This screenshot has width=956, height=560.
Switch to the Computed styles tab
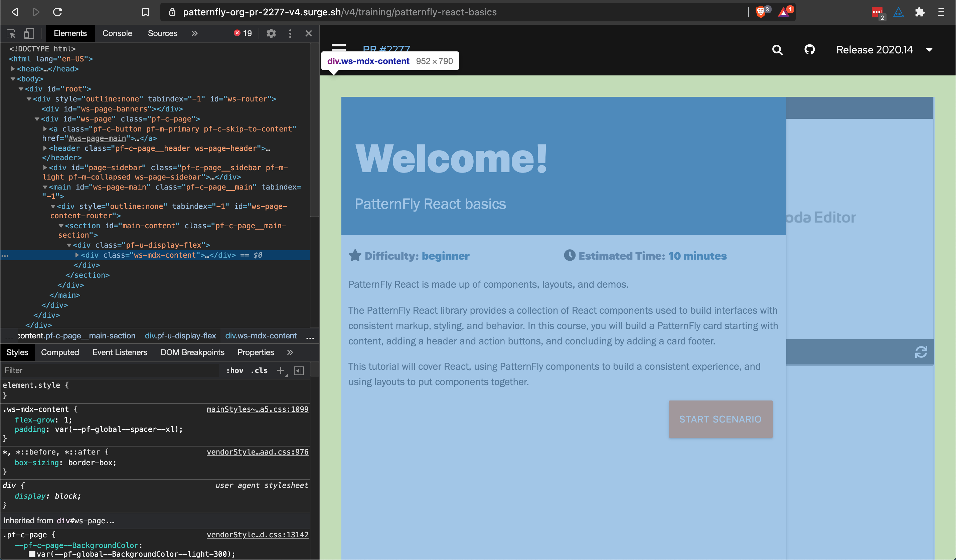tap(60, 352)
